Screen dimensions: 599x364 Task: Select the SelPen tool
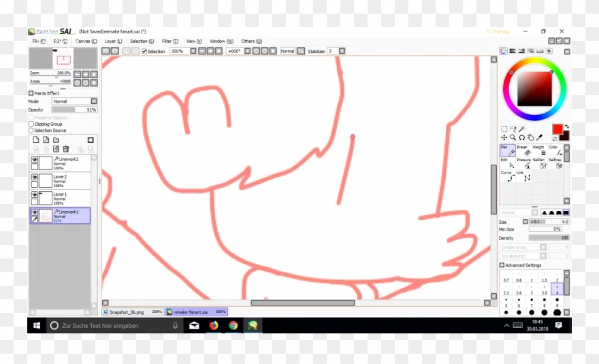539,163
